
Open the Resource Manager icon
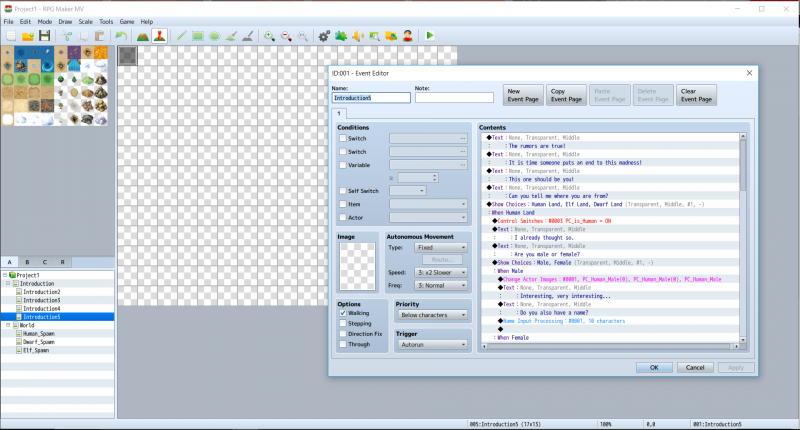[391, 36]
